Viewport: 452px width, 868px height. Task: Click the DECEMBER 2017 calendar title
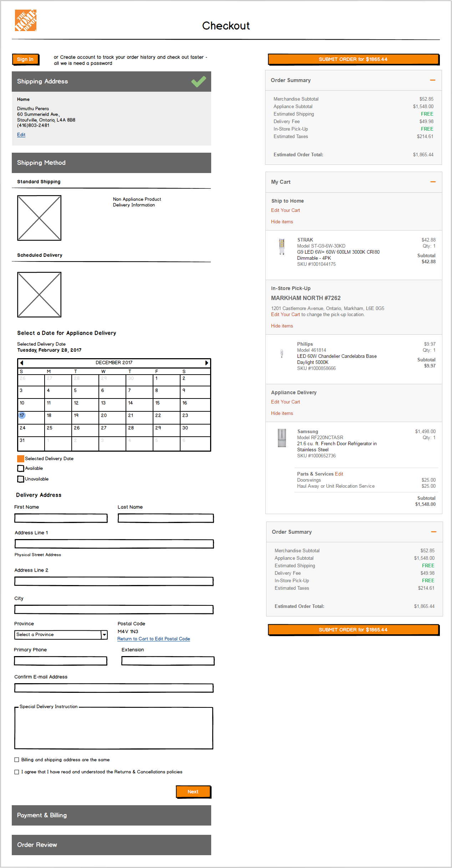point(114,363)
